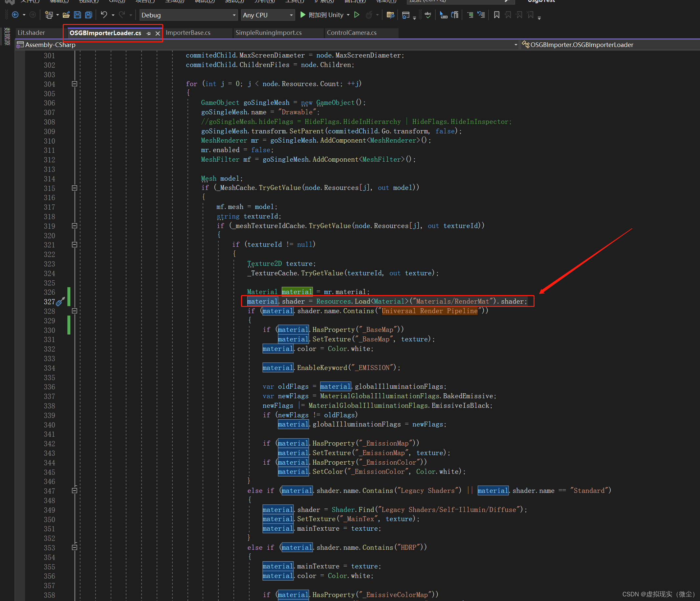Collapse the code fold at line 304
Image resolution: width=700 pixels, height=601 pixels.
pyautogui.click(x=75, y=84)
